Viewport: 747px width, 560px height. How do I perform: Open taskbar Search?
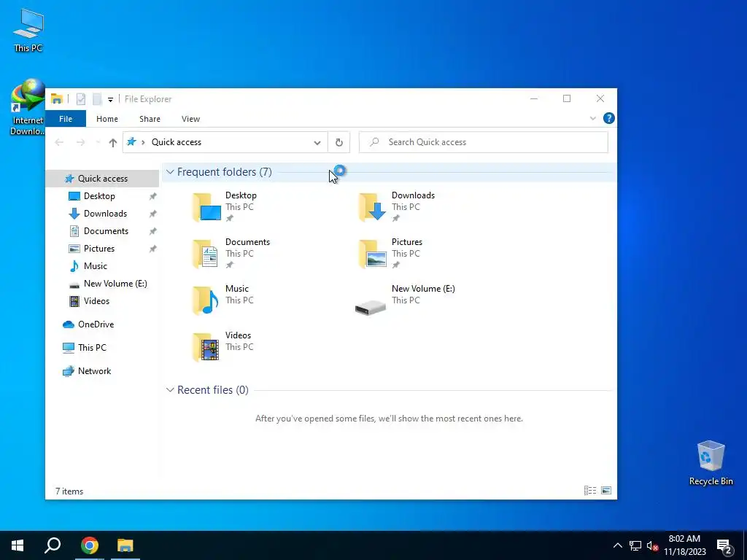[53, 545]
